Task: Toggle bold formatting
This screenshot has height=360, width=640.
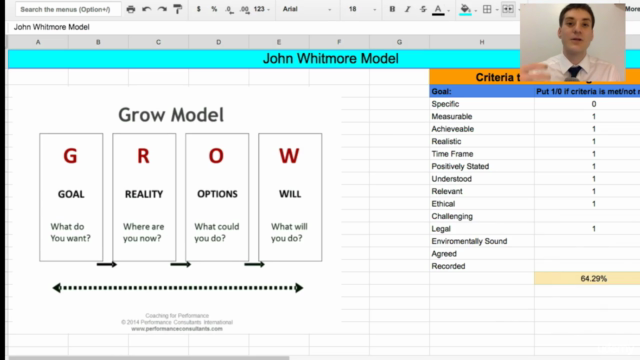Action: point(392,9)
